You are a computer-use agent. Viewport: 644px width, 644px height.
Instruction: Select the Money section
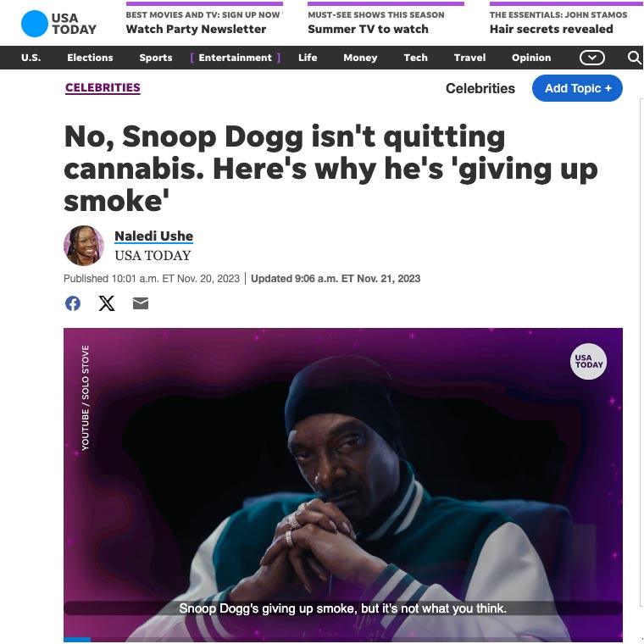[360, 58]
